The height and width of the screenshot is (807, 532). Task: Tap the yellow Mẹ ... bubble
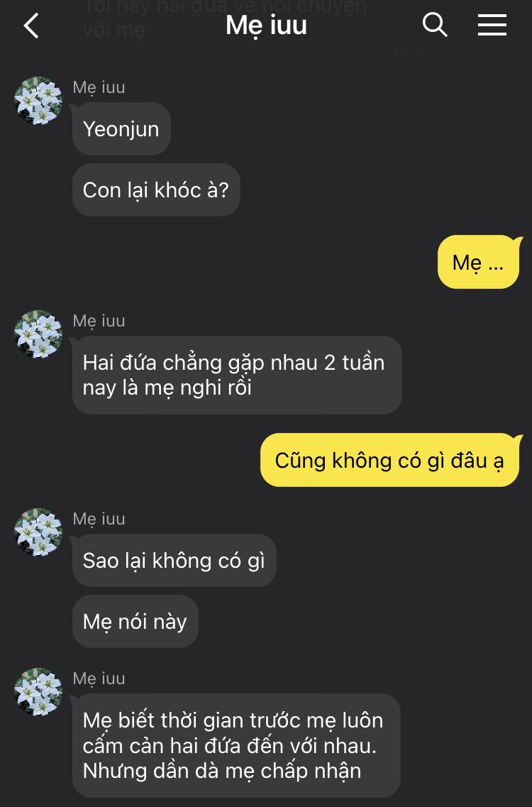click(479, 262)
